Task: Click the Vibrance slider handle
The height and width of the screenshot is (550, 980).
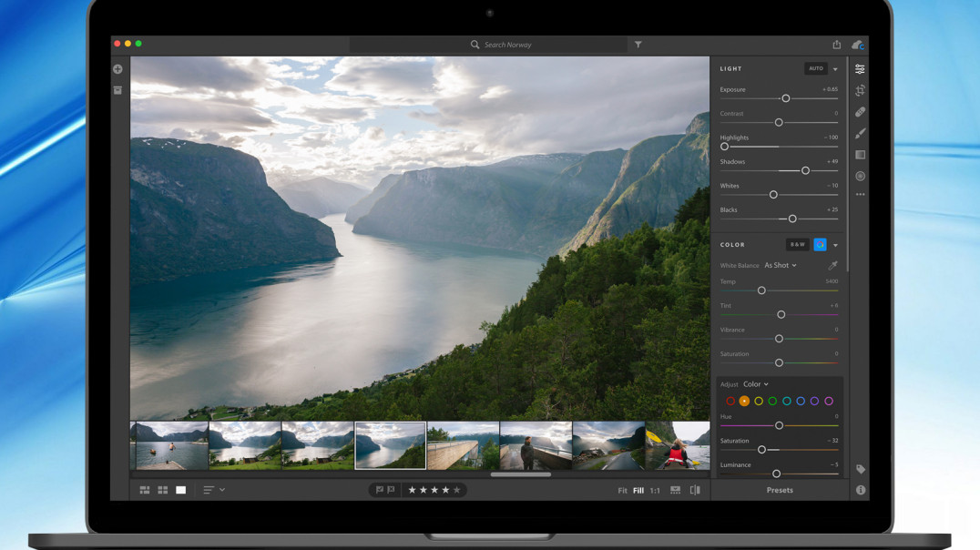Action: coord(779,339)
